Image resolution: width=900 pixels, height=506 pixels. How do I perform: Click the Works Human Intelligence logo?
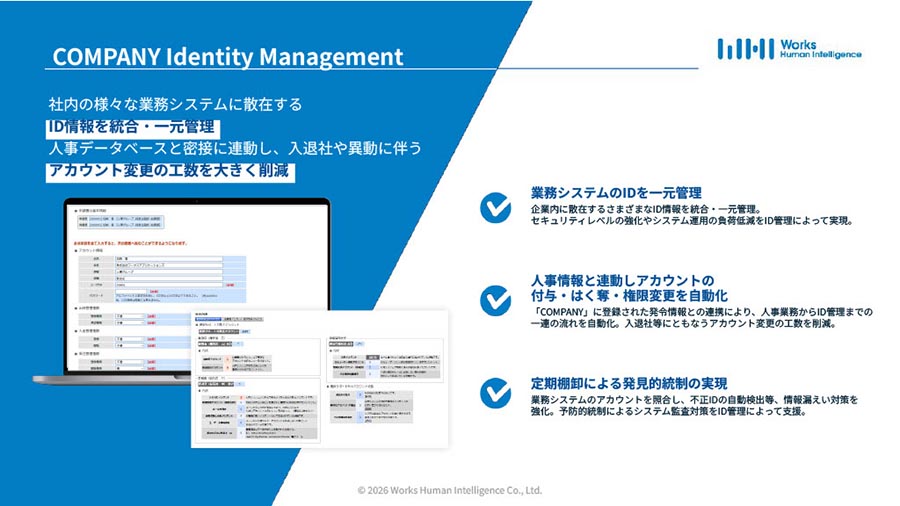tap(789, 49)
